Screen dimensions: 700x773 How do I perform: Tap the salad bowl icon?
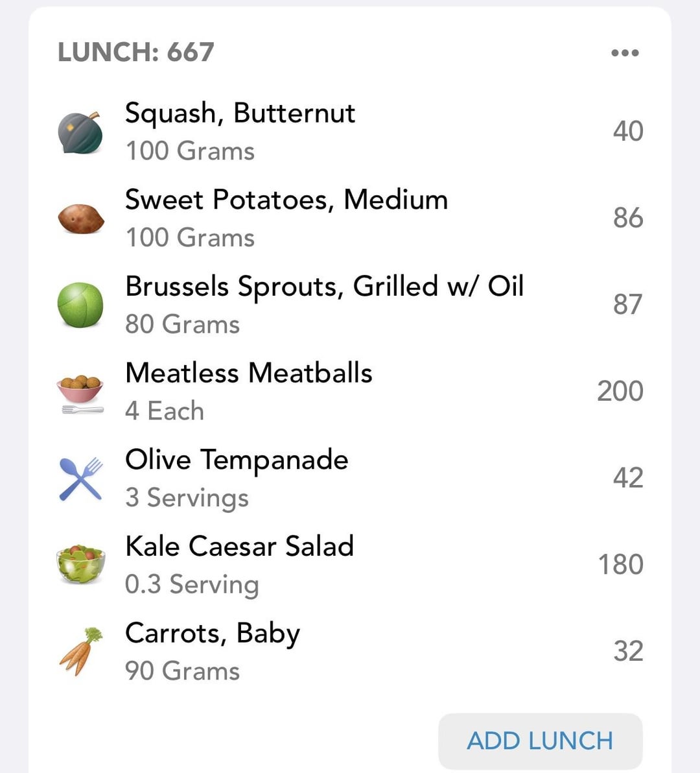coord(80,565)
